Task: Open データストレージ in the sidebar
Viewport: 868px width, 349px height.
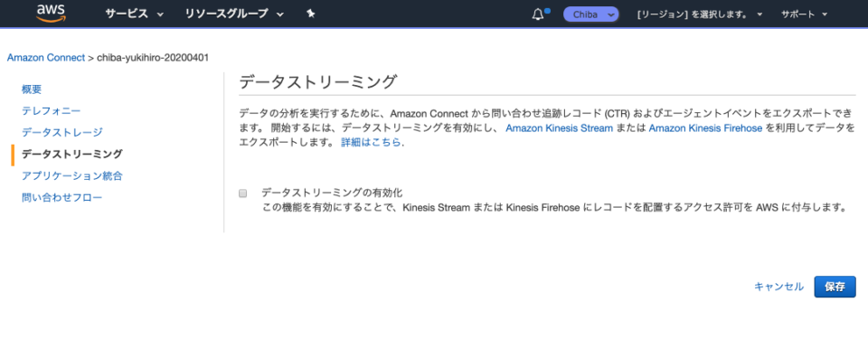Action: click(x=62, y=132)
